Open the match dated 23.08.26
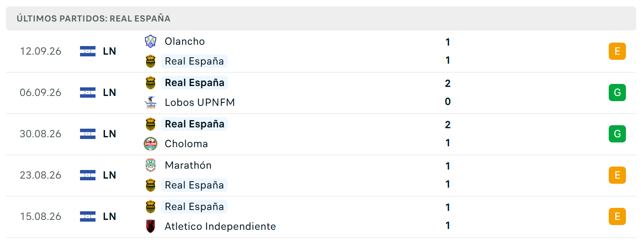The image size is (644, 244). [x=321, y=176]
